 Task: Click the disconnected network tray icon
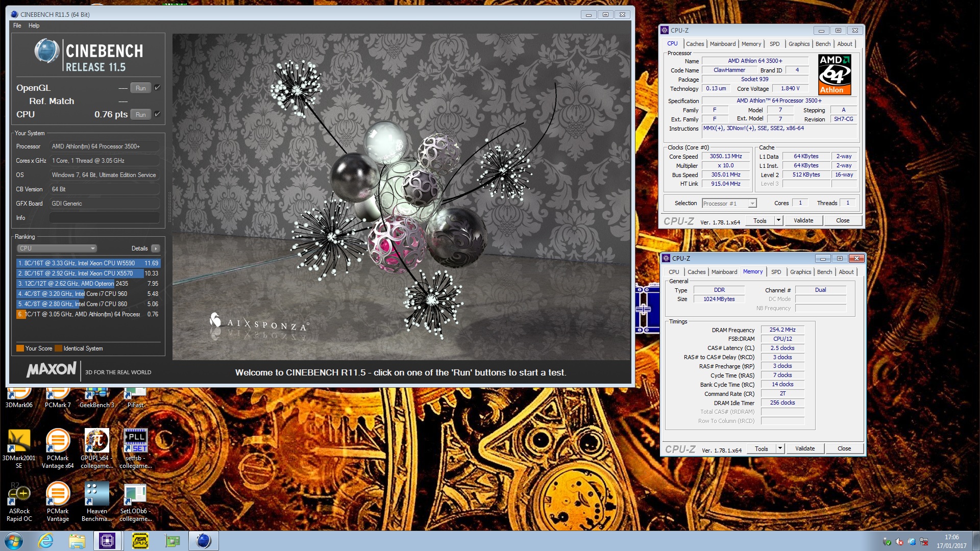tap(924, 542)
